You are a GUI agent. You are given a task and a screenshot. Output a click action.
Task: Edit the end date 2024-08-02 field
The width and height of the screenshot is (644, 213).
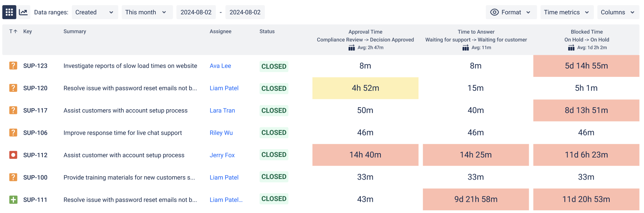(x=245, y=12)
